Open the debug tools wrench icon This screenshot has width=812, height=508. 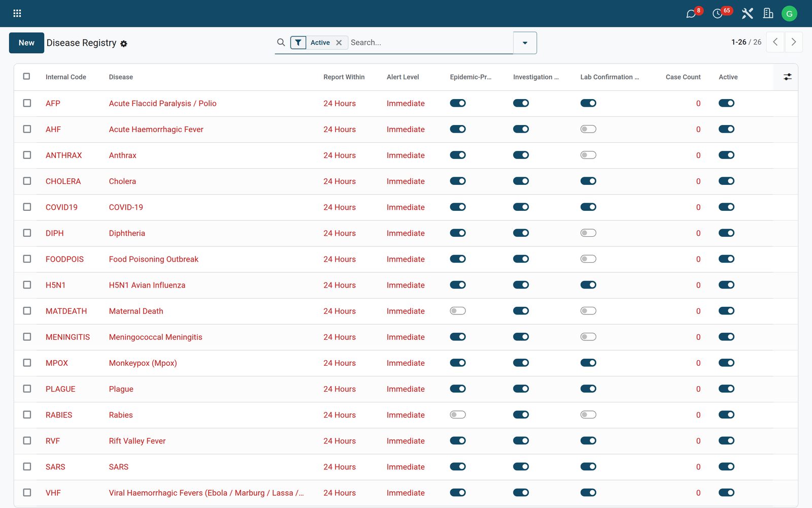pyautogui.click(x=747, y=14)
